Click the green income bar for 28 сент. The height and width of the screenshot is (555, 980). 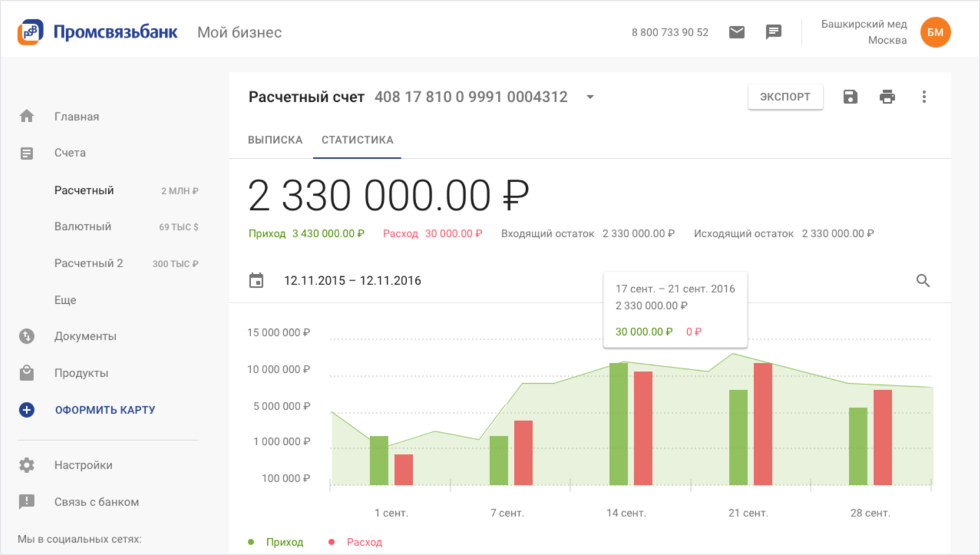[858, 446]
